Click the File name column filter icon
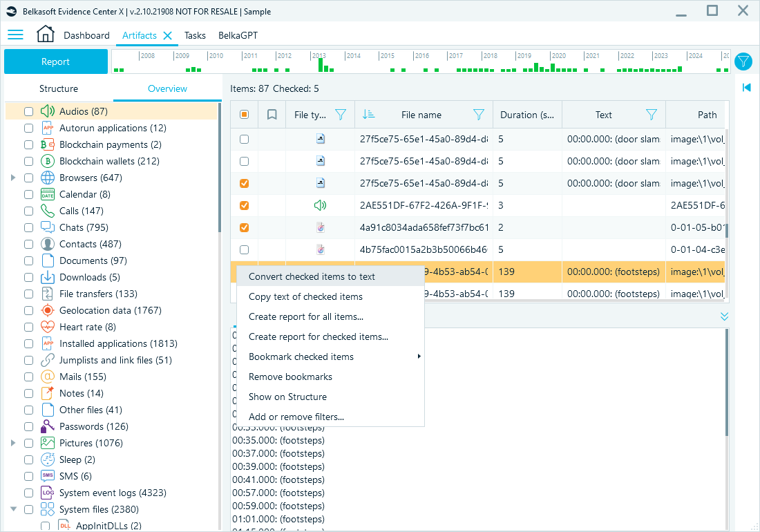 478,115
